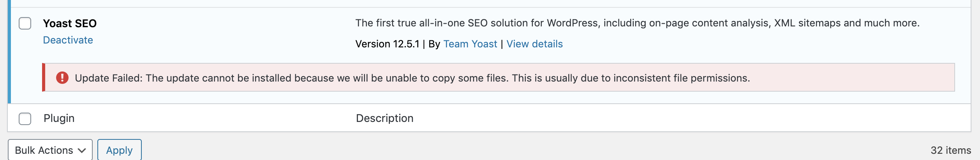Click the Yoast SEO description sentence

pos(637,23)
